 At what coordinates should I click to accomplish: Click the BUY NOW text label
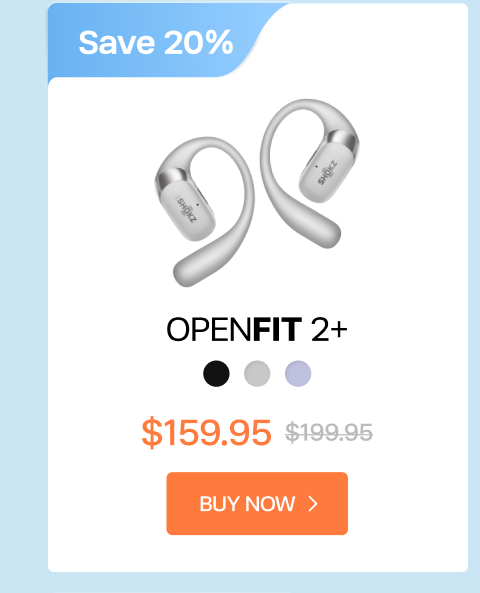coord(247,504)
